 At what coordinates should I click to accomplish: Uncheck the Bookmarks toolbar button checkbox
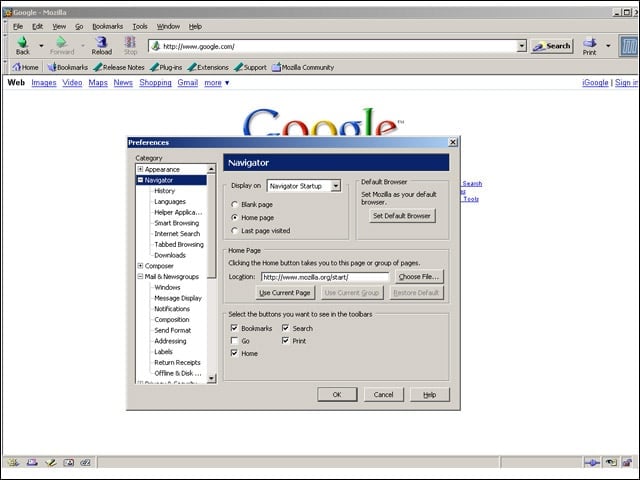(x=234, y=328)
